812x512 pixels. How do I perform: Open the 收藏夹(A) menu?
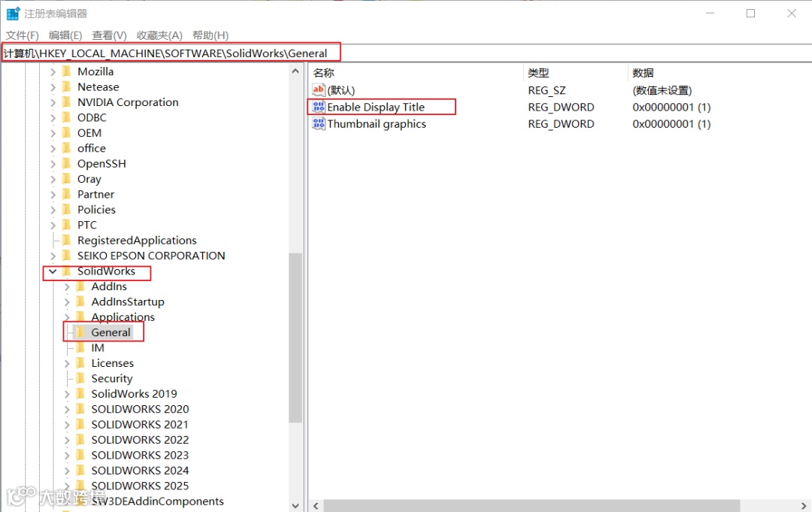pyautogui.click(x=159, y=35)
